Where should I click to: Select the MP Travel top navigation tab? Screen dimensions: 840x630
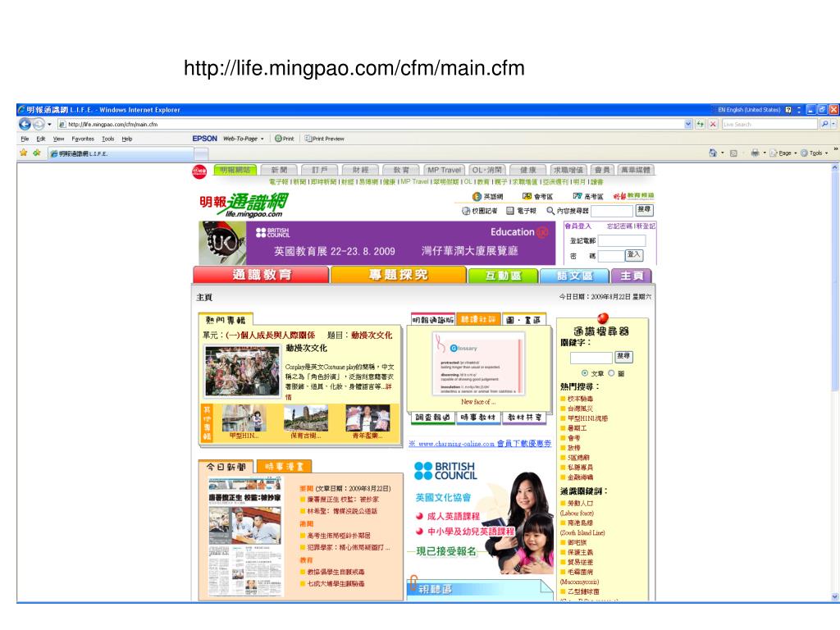(x=444, y=170)
